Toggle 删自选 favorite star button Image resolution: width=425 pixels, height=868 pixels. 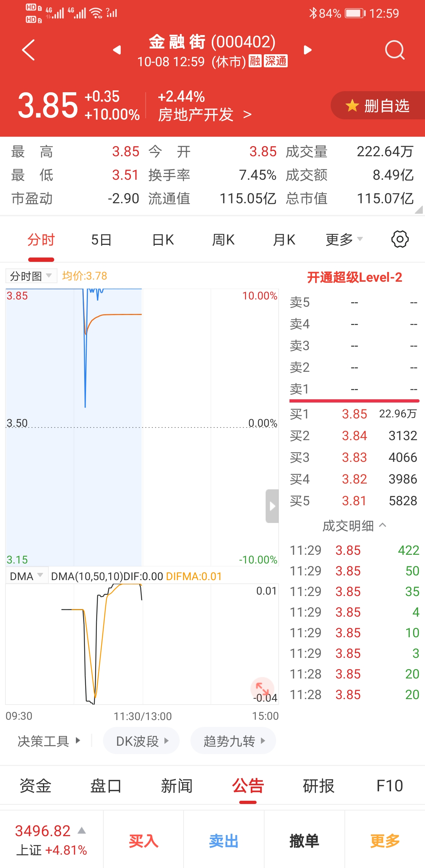coord(378,106)
